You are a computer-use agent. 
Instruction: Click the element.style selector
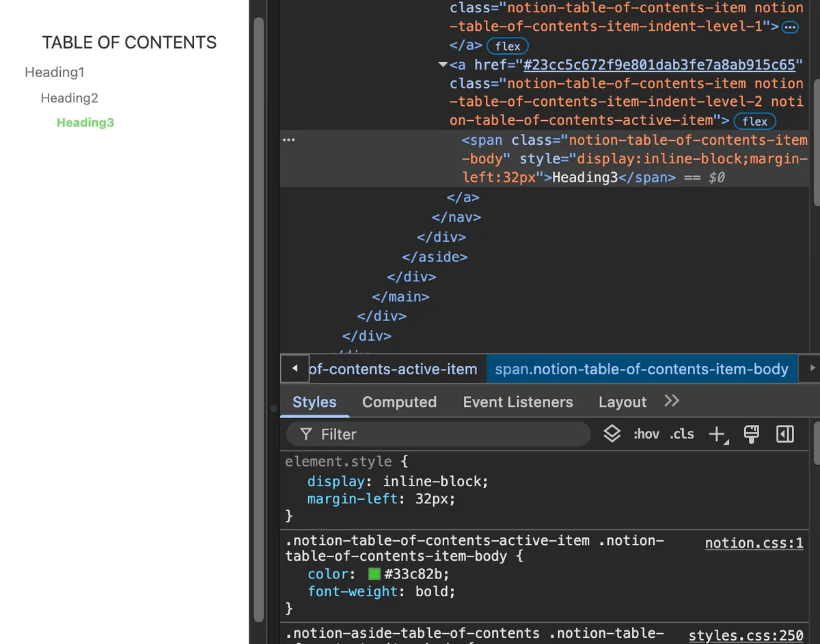[339, 462]
